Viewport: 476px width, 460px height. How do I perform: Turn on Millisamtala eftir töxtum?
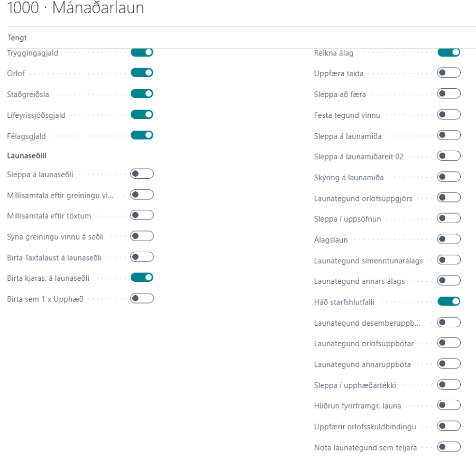pos(142,215)
